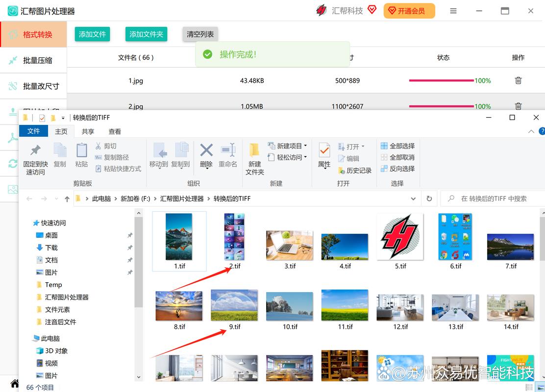Toggle the quick access toolbar checkmark icon
The width and height of the screenshot is (545, 392).
42,118
